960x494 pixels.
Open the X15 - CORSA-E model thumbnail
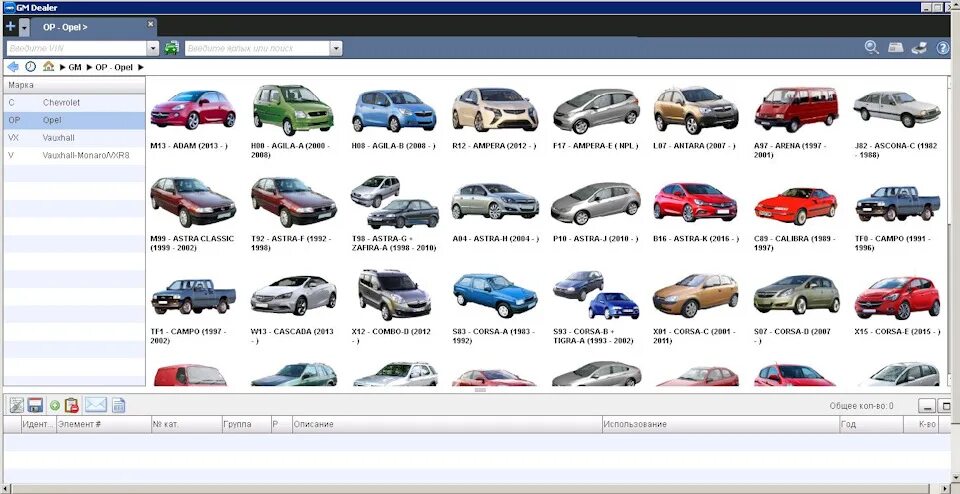tap(897, 298)
